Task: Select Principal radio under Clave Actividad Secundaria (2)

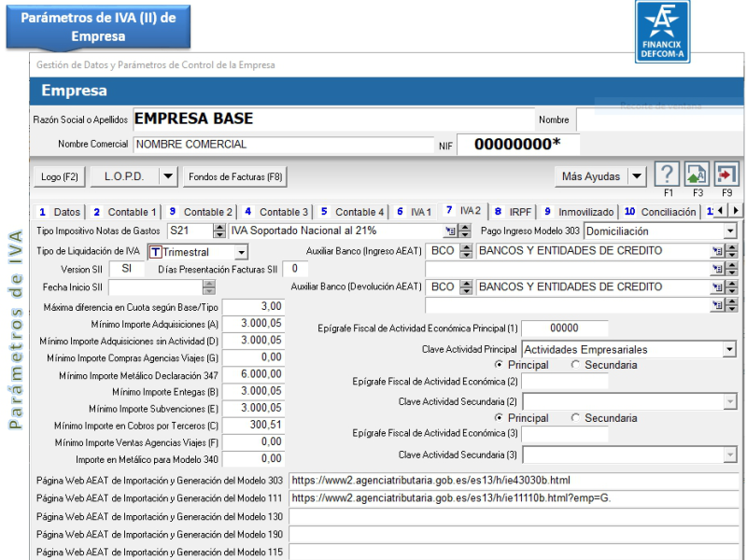Action: (499, 417)
